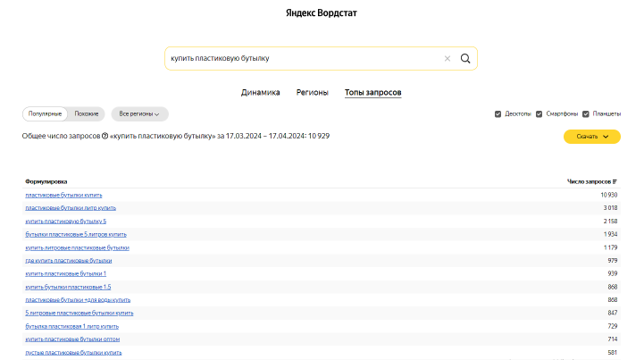Click the count value 1 934
Viewport: 644px width, 360px height.
click(610, 234)
